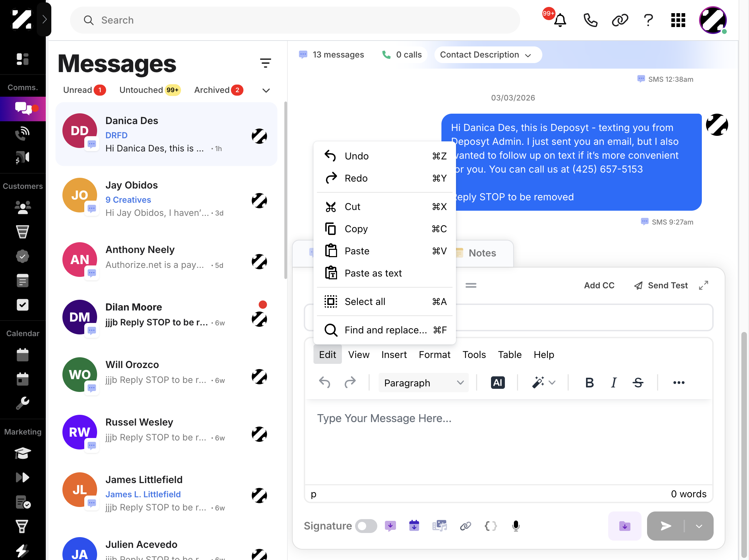Click the AI assistant button in editor
Screen dimensions: 749x560
pyautogui.click(x=498, y=383)
